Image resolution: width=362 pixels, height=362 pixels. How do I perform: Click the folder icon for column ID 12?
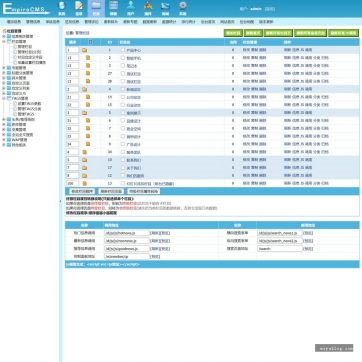(85, 175)
